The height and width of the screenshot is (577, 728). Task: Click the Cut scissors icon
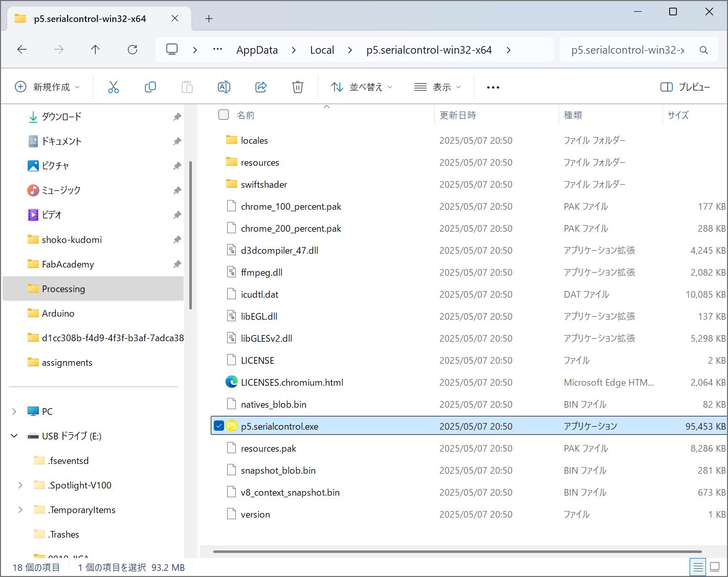pos(114,87)
